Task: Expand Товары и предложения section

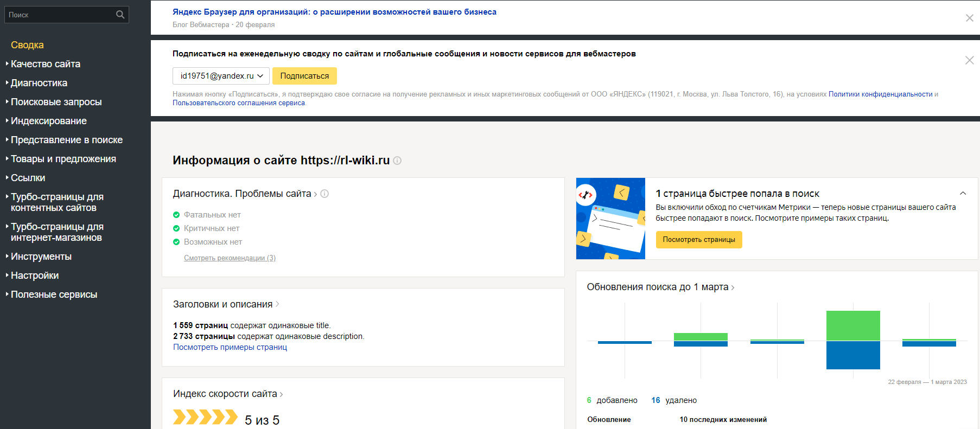Action: coord(63,159)
